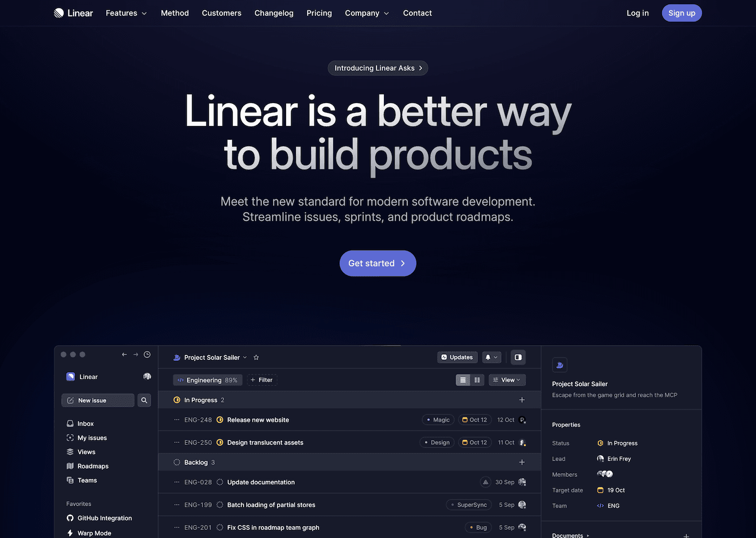
Task: Click the New issue button
Action: pyautogui.click(x=98, y=400)
